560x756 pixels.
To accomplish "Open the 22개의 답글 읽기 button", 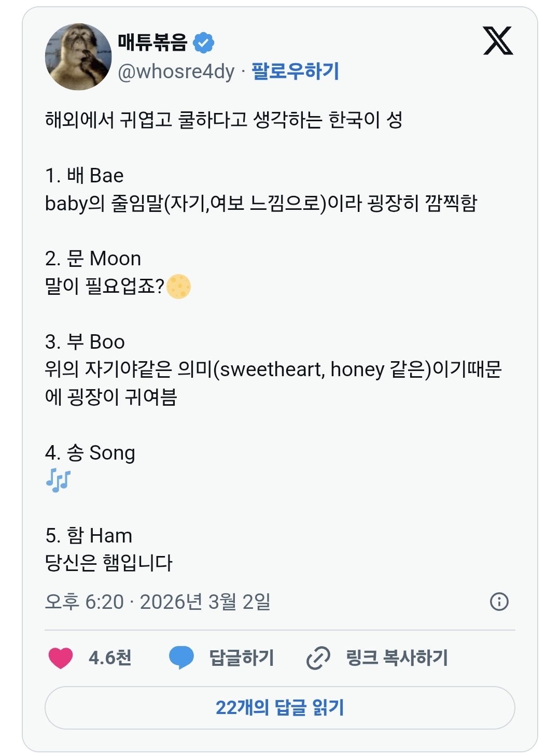I will point(280,707).
